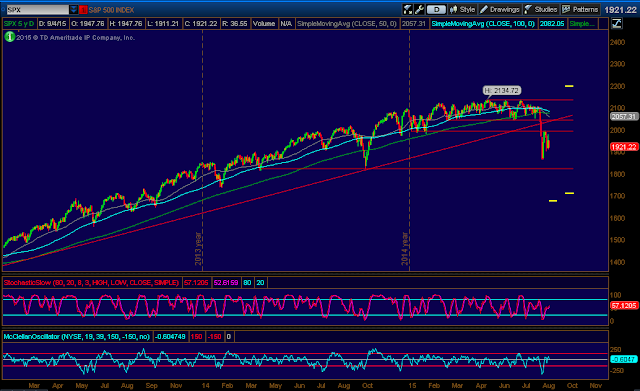Image resolution: width=640 pixels, height=391 pixels.
Task: Click the 0 zero-line value box
Action: coord(229,337)
